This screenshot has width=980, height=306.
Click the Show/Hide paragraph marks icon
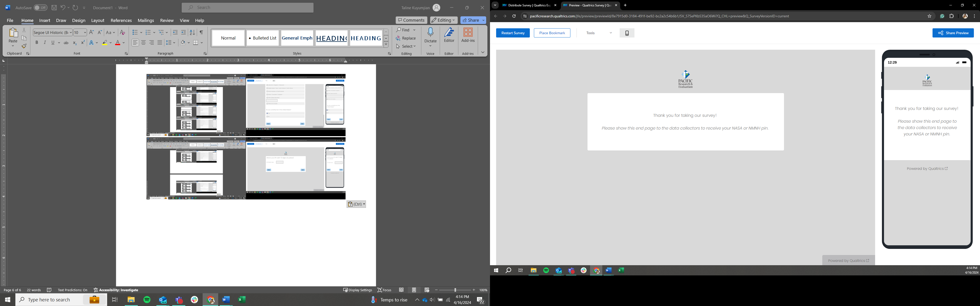201,32
